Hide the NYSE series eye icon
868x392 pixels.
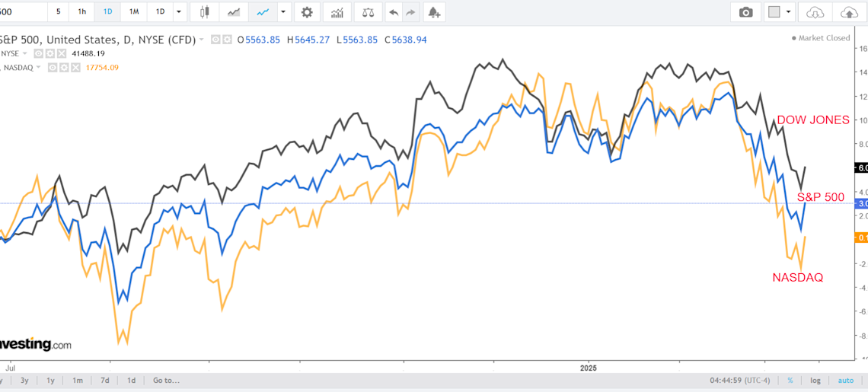click(x=38, y=53)
